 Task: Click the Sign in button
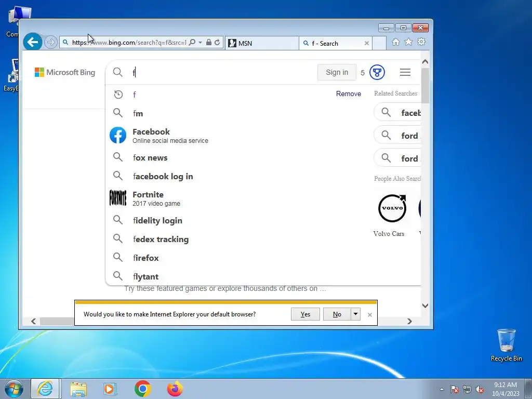337,72
